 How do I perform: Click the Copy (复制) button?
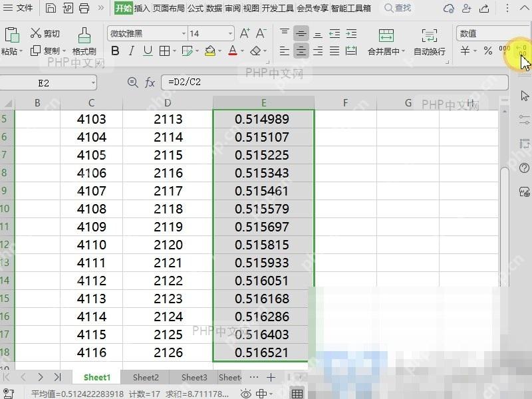(45, 51)
